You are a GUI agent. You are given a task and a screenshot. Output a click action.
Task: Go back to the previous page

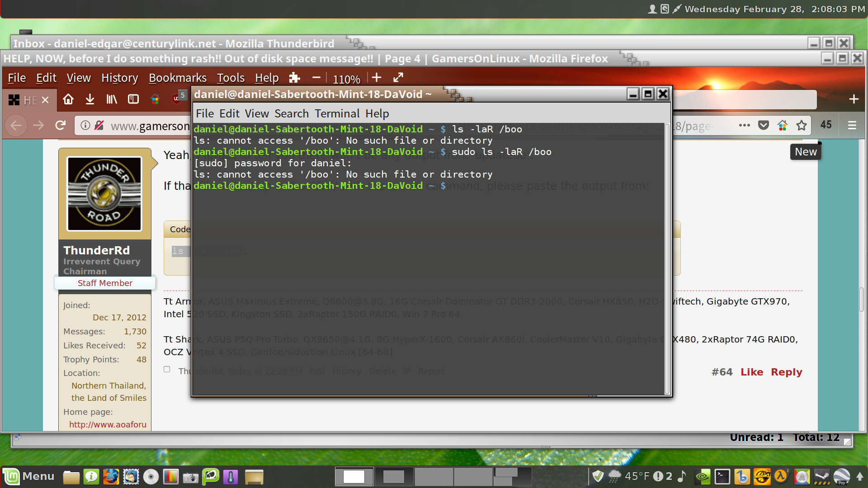pos(16,125)
